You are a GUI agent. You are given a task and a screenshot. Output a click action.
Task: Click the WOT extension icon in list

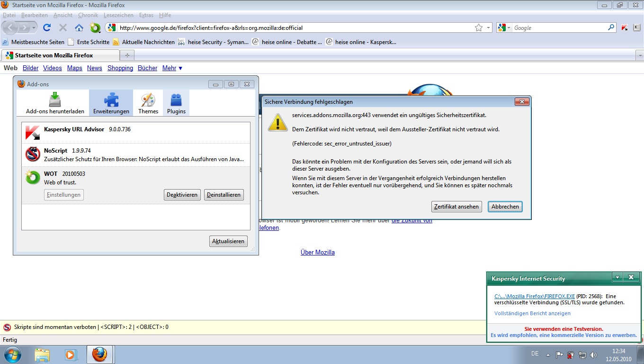pyautogui.click(x=33, y=177)
